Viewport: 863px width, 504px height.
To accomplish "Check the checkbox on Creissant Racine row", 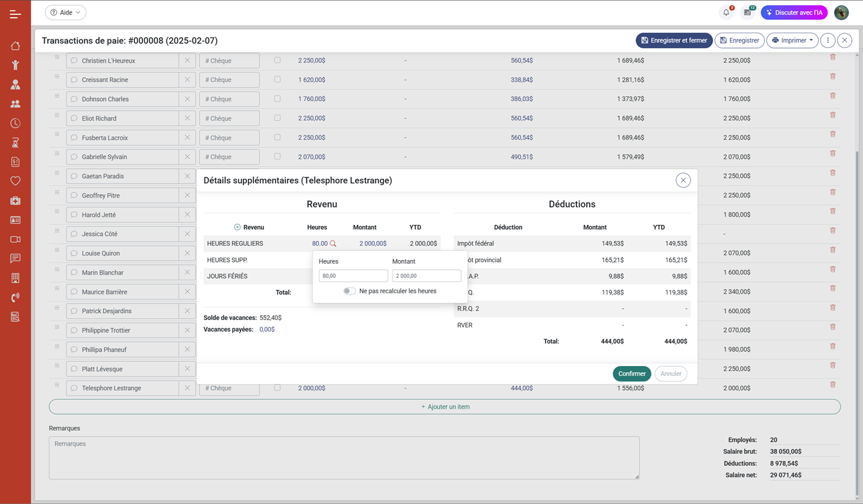I will (x=277, y=79).
